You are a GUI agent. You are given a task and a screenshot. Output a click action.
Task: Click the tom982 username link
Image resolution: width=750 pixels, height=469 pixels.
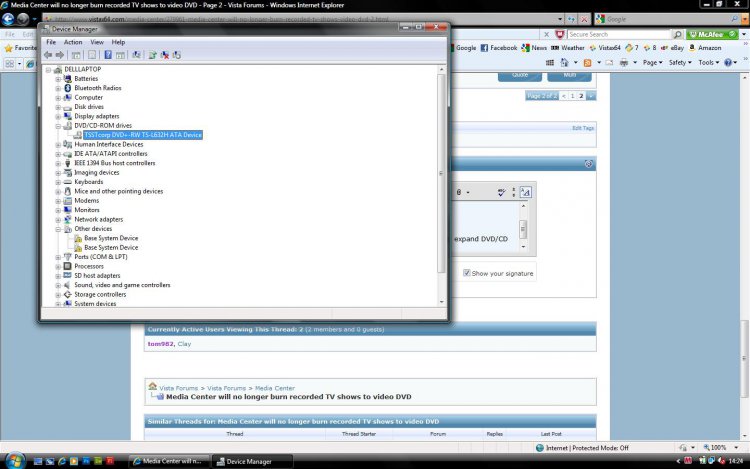161,344
